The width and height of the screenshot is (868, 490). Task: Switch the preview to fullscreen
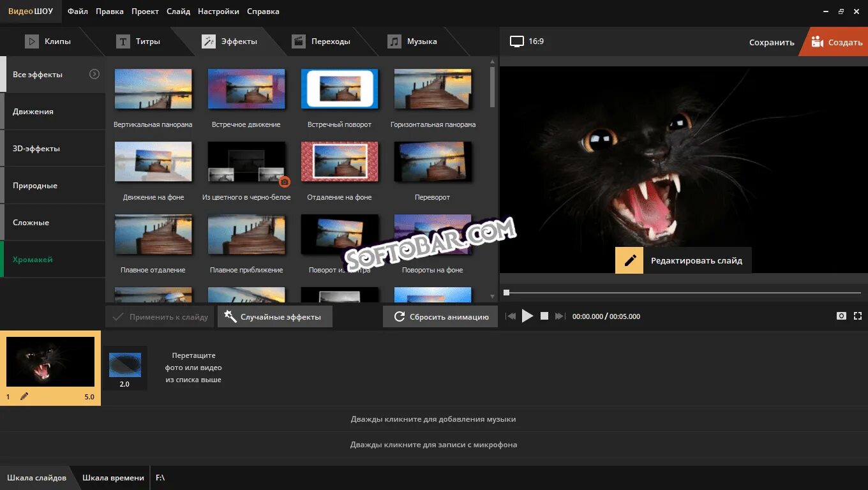[858, 316]
